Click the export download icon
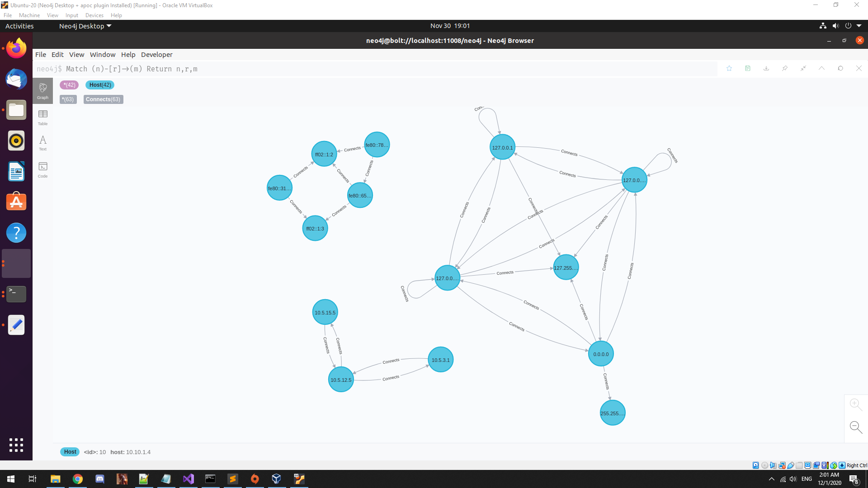Image resolution: width=868 pixels, height=488 pixels. point(766,68)
